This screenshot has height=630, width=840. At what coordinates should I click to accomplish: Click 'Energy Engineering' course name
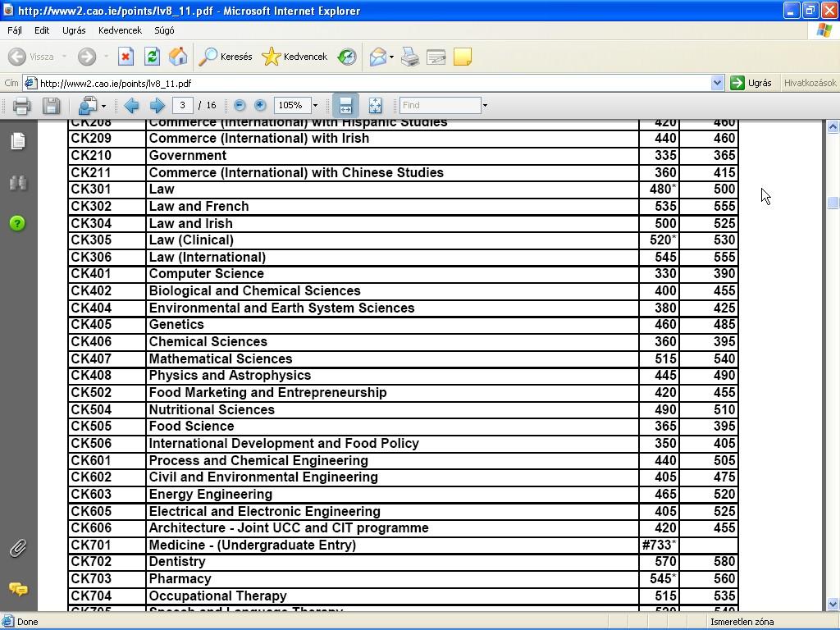211,495
